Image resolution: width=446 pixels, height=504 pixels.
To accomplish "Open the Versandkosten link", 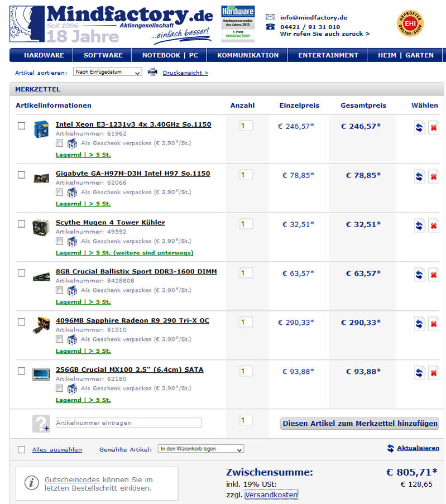I will coord(271,495).
